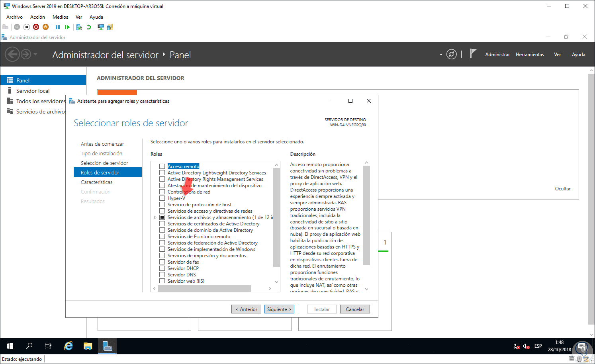Open the VM window Ver menu
The image size is (595, 364).
[x=79, y=17]
